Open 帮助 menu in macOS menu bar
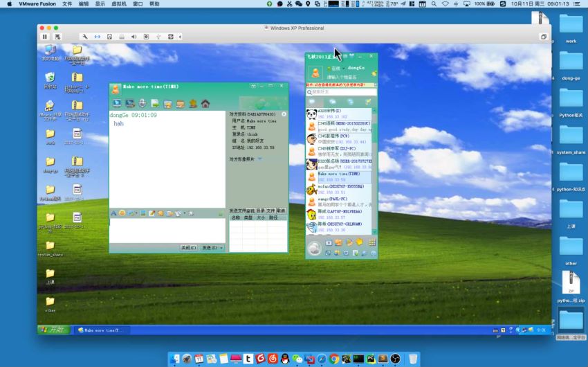588x367 pixels. pyautogui.click(x=154, y=3)
